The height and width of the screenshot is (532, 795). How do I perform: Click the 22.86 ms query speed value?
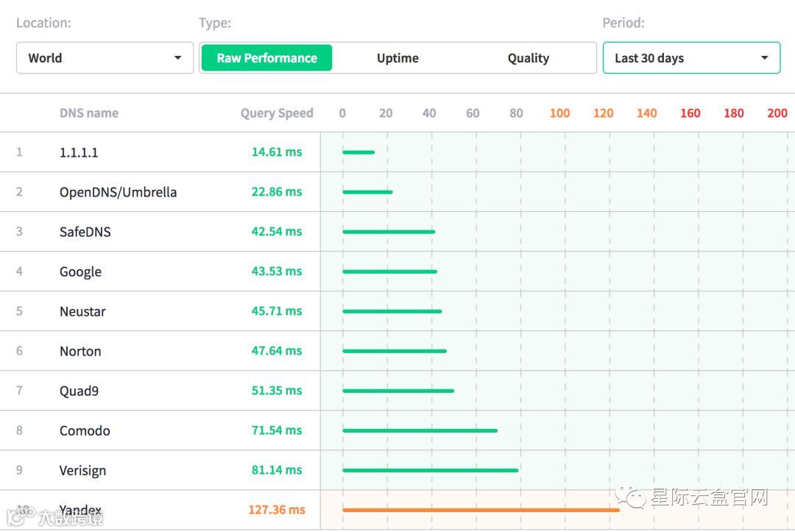(x=277, y=191)
